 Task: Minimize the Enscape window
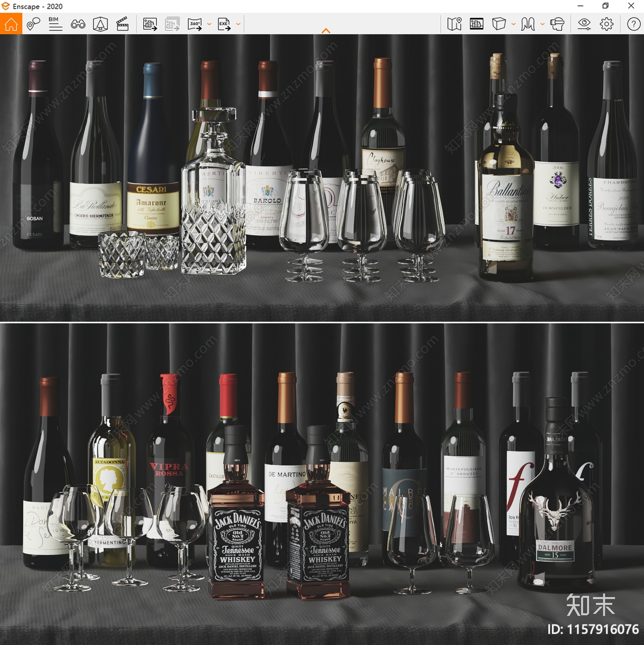click(x=580, y=6)
